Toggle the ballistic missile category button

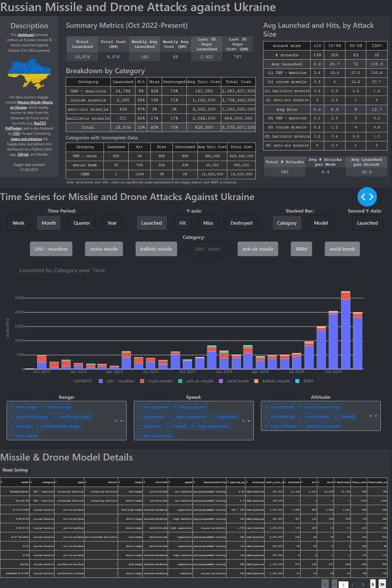point(156,249)
